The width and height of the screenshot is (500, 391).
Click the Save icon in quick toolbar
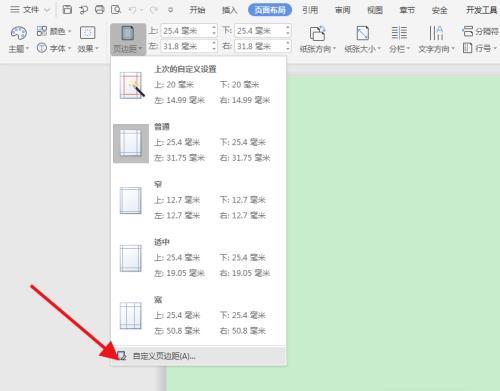pyautogui.click(x=67, y=10)
